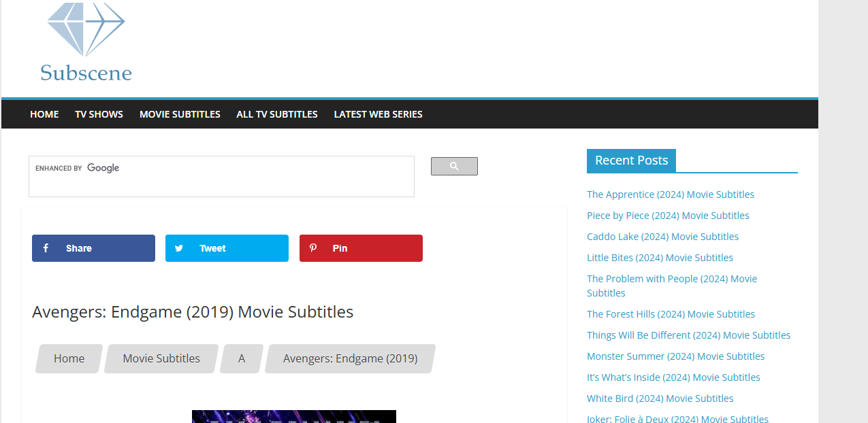
Task: Click the Home breadcrumb
Action: (x=69, y=358)
